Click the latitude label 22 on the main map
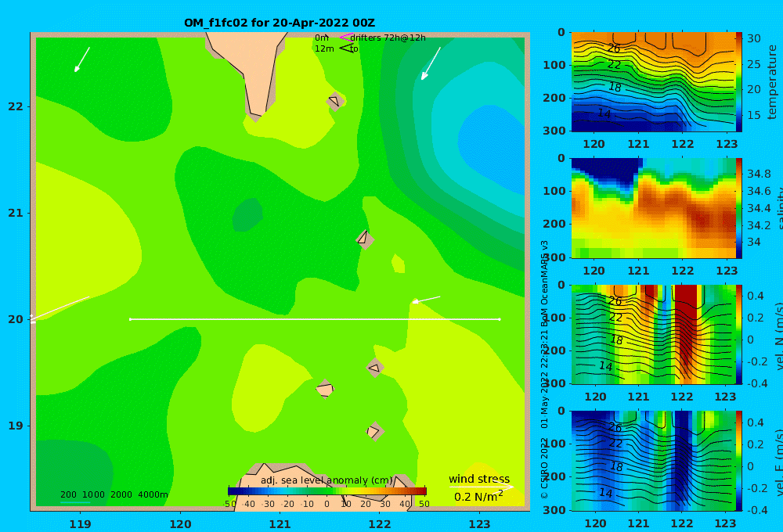This screenshot has width=783, height=532. click(x=16, y=107)
